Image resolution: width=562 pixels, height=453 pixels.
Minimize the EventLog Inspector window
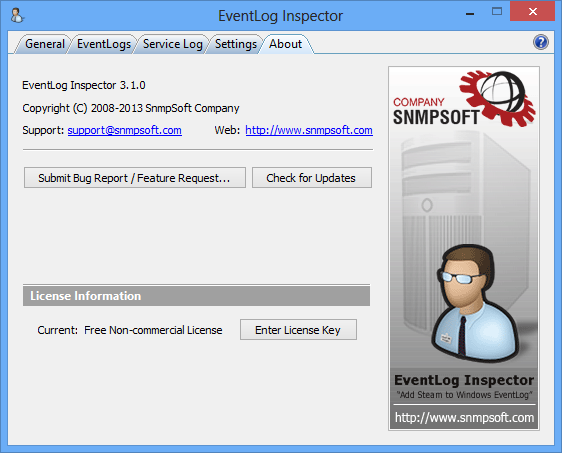tap(470, 14)
